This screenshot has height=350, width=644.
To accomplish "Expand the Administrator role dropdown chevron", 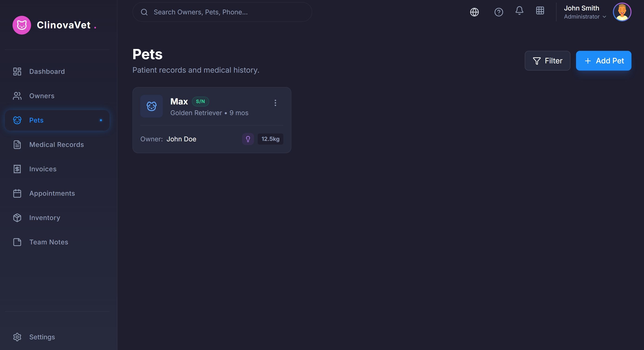I will [x=604, y=17].
